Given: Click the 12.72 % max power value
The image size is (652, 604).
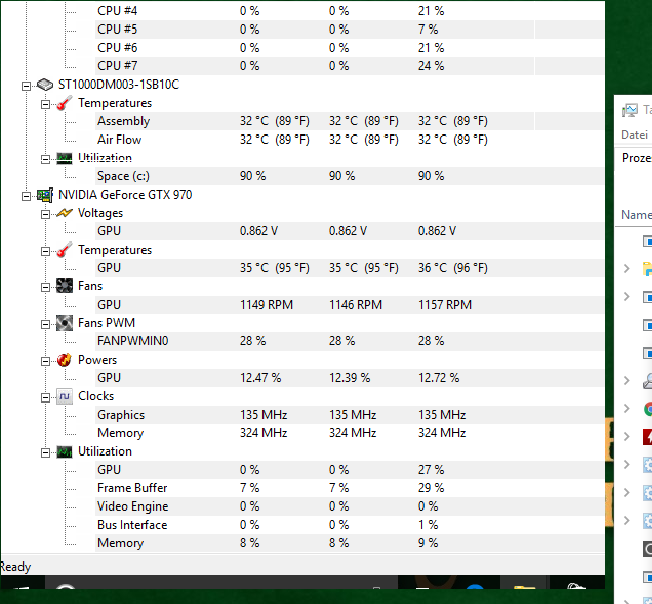Looking at the screenshot, I should click(x=439, y=378).
